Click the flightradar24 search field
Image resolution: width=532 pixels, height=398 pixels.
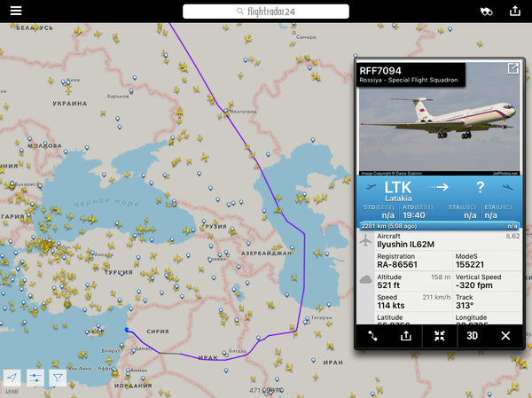click(266, 12)
